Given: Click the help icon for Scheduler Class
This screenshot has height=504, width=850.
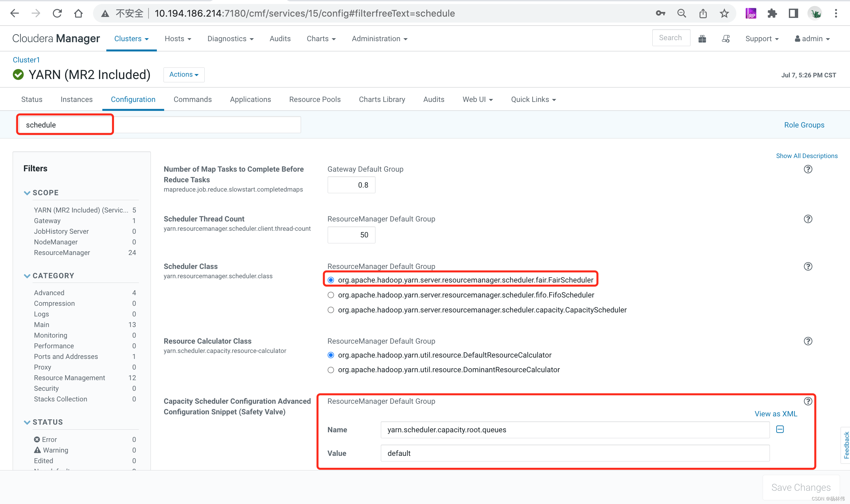Looking at the screenshot, I should tap(808, 266).
